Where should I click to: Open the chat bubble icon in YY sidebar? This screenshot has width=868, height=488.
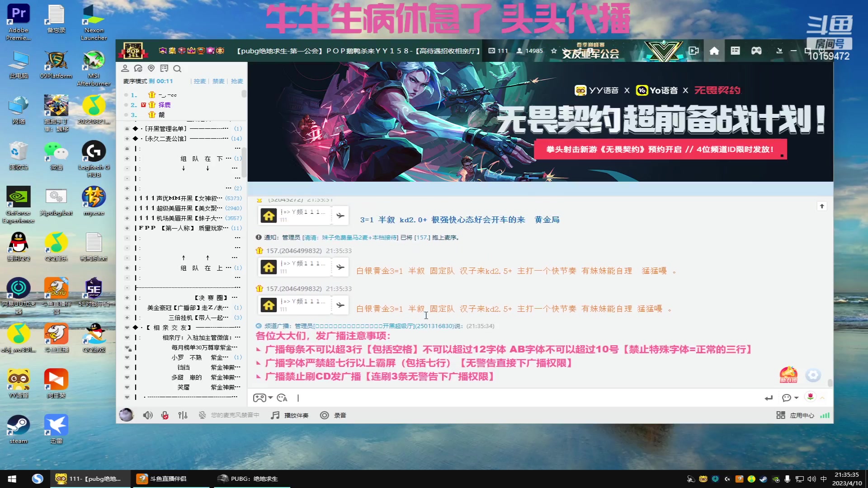(138, 68)
